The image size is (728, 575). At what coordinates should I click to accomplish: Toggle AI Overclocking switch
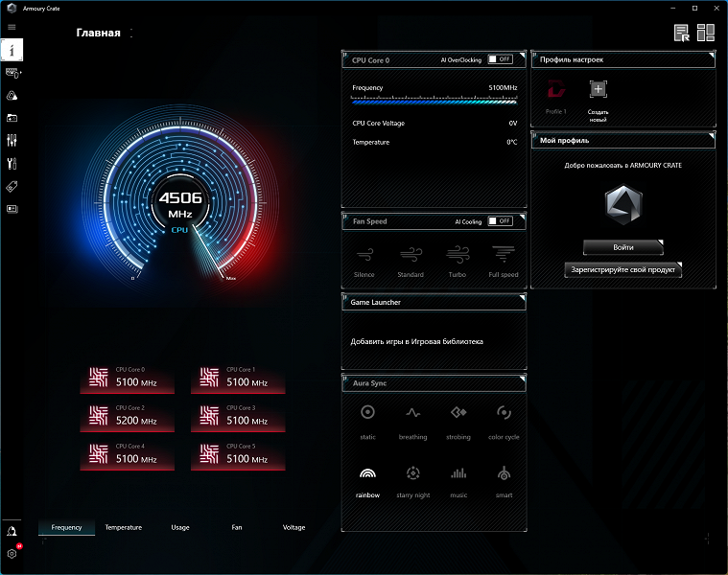coord(500,59)
